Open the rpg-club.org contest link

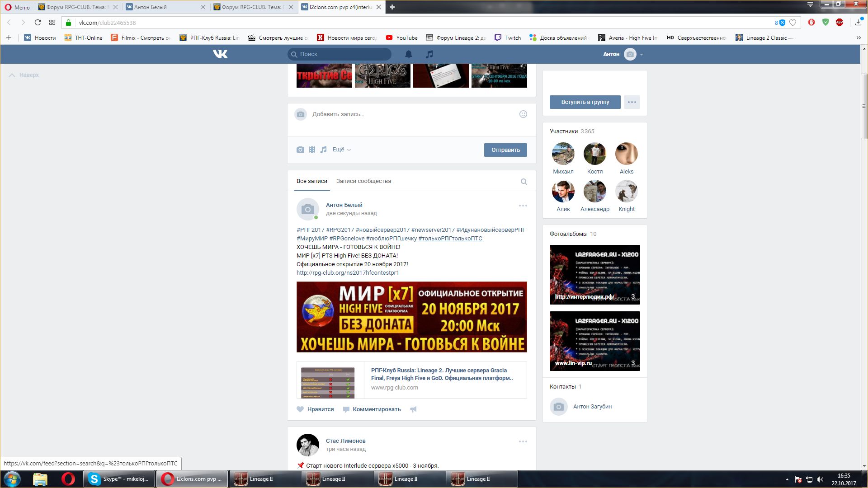pos(347,273)
